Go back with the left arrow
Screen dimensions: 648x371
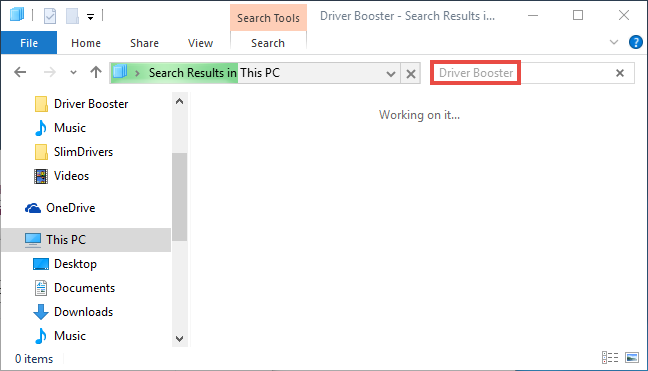pos(20,73)
